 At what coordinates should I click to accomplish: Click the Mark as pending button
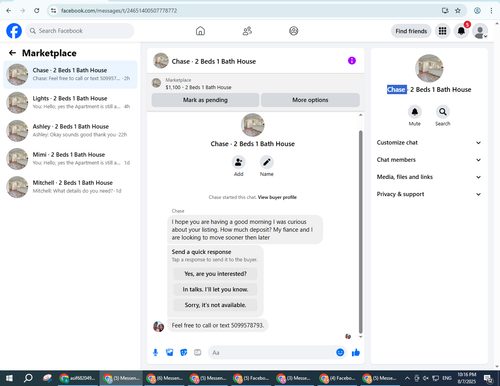205,100
